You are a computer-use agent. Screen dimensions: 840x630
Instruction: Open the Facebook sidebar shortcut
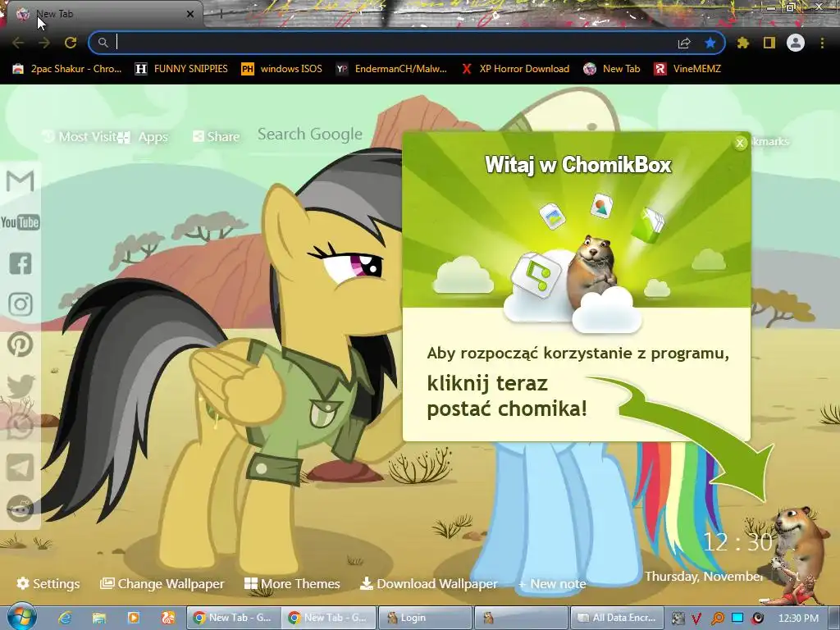click(21, 263)
